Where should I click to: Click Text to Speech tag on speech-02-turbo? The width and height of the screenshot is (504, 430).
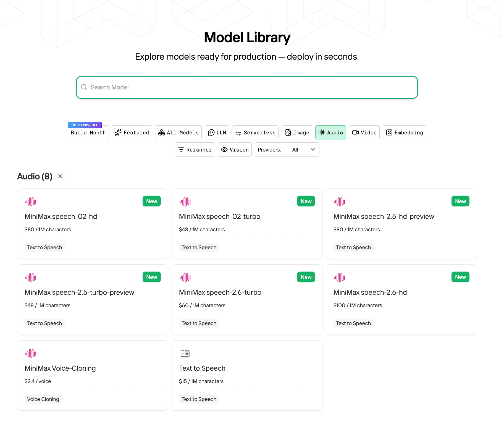point(199,247)
